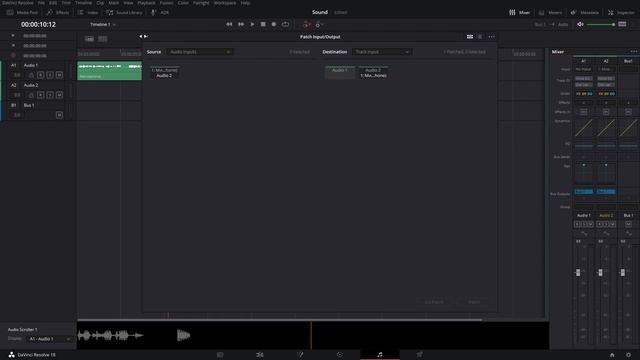Start playback with the play button

pos(252,24)
